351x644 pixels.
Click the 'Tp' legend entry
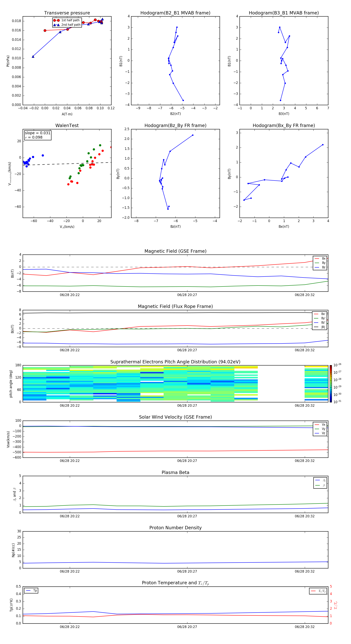point(31,591)
